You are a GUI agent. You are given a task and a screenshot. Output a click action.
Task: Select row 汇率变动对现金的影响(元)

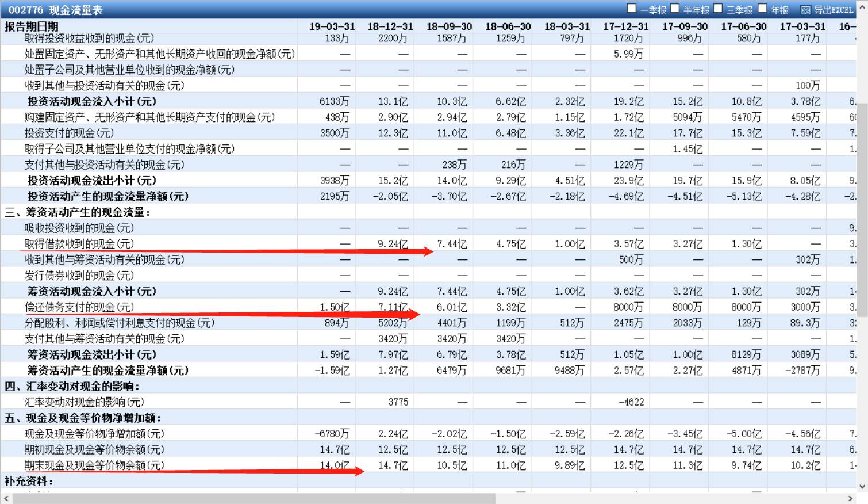[428, 402]
